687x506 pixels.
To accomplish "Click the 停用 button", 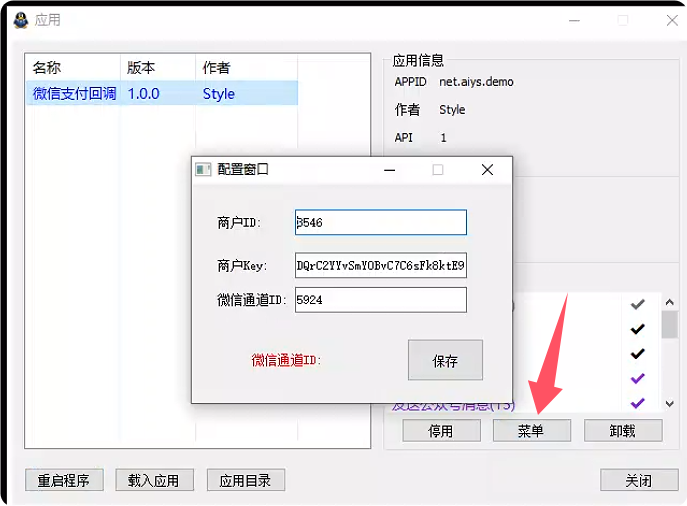I will click(x=441, y=431).
